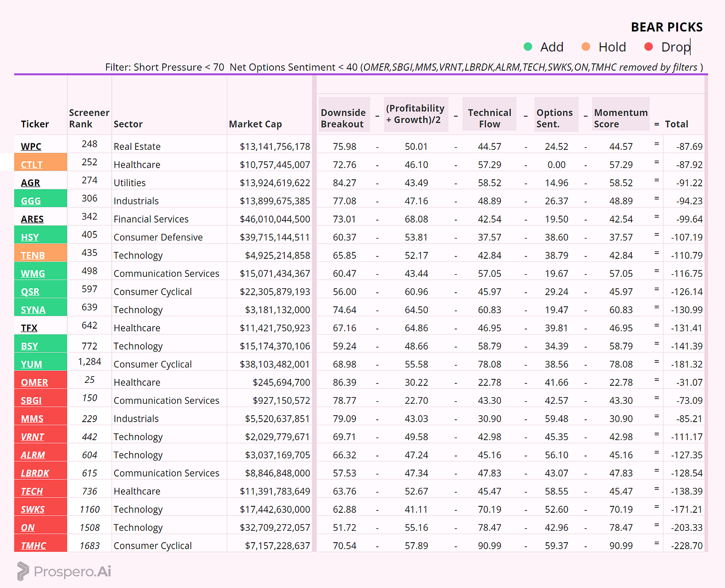The height and width of the screenshot is (588, 725).
Task: Open the WPC ticker link
Action: [31, 146]
